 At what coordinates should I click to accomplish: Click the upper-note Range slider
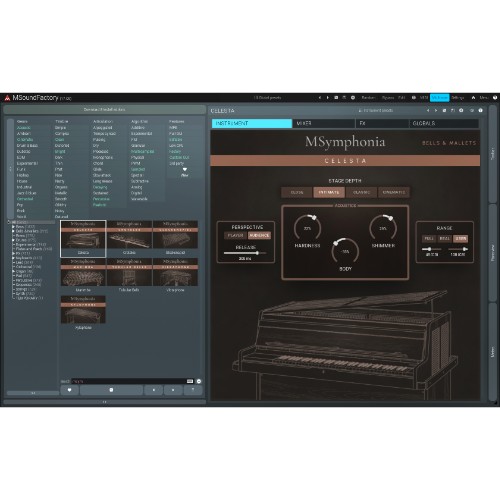458,249
